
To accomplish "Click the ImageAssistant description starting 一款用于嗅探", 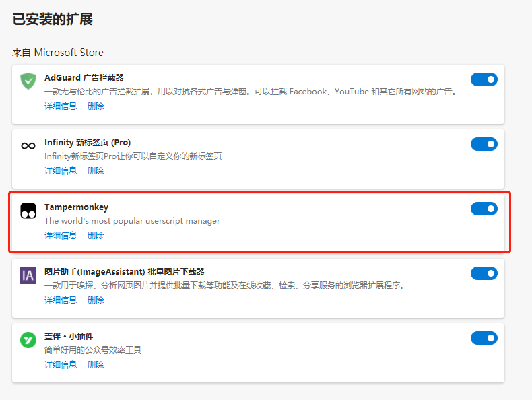I will click(x=225, y=286).
